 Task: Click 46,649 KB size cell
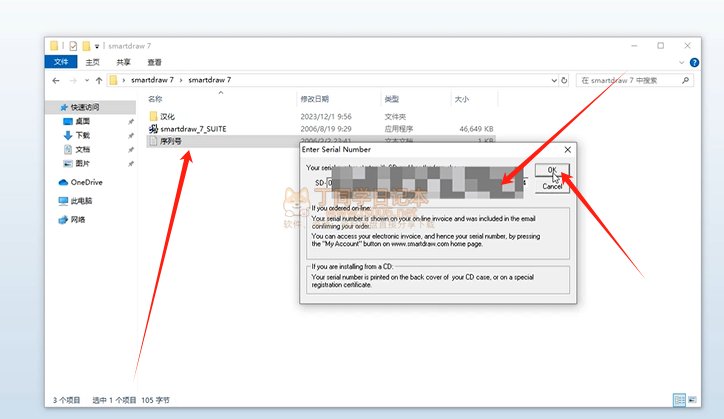(x=477, y=129)
